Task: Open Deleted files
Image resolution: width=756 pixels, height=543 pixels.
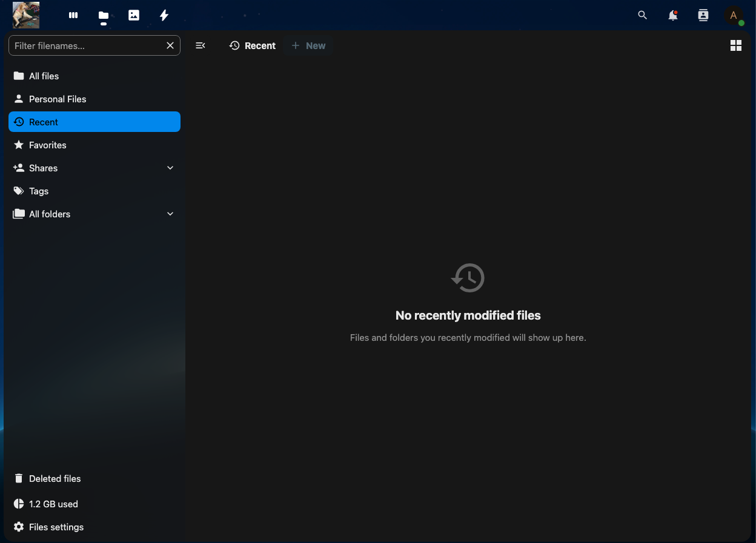Action: [55, 478]
